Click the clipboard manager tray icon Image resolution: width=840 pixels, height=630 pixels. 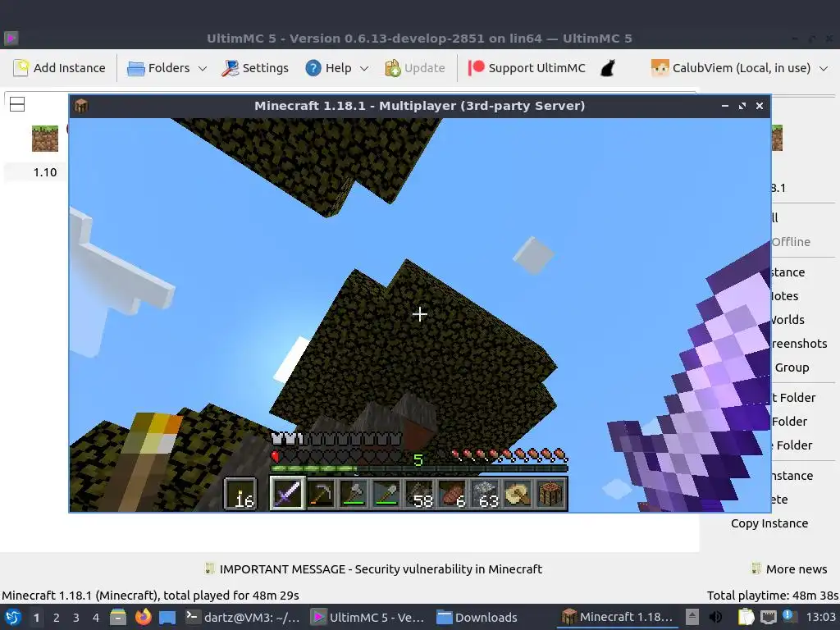point(746,617)
